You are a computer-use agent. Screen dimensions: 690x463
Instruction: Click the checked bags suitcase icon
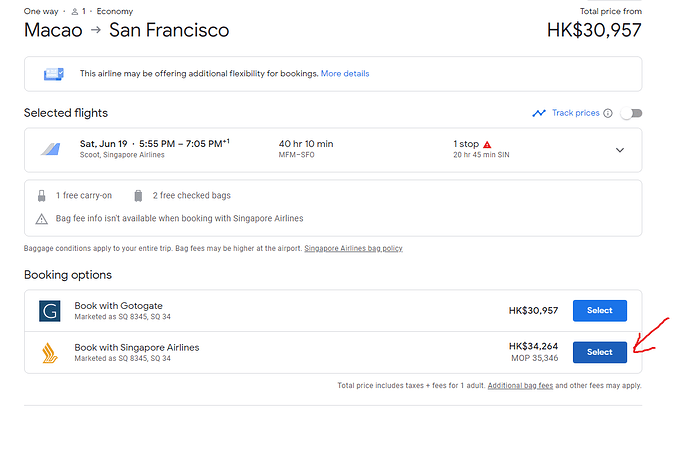point(138,195)
